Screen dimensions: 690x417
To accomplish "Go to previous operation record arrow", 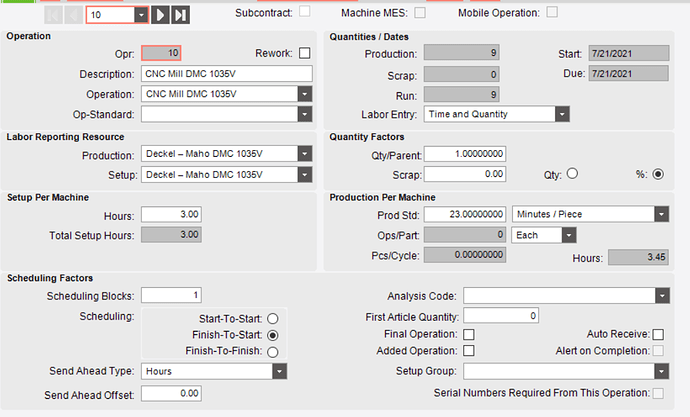I will pyautogui.click(x=73, y=15).
